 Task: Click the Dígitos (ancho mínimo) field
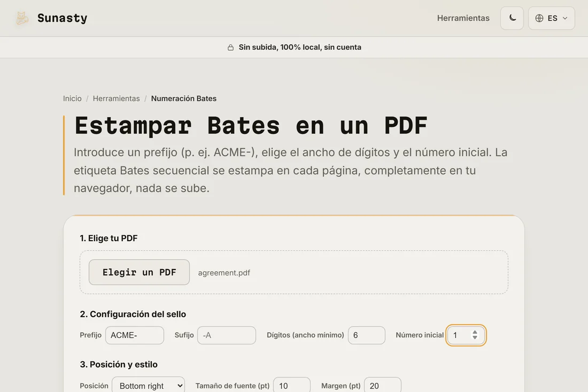coord(366,335)
